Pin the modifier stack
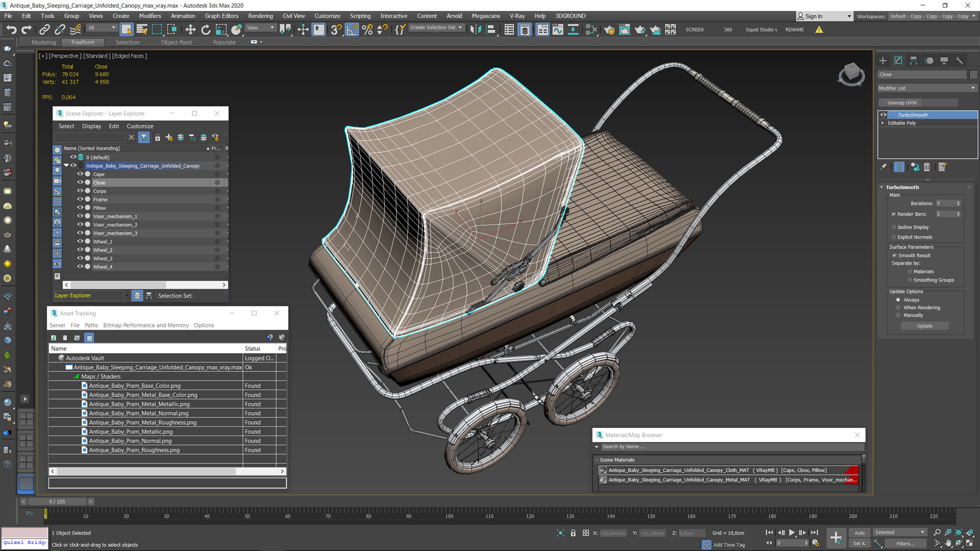 pyautogui.click(x=884, y=167)
